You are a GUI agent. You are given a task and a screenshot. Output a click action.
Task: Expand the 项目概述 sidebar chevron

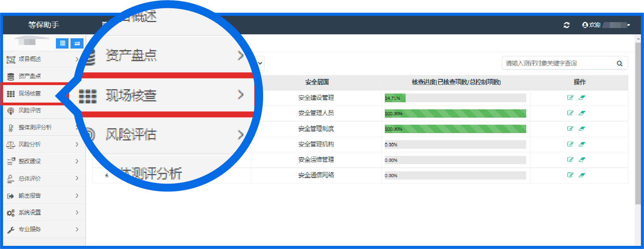click(77, 59)
